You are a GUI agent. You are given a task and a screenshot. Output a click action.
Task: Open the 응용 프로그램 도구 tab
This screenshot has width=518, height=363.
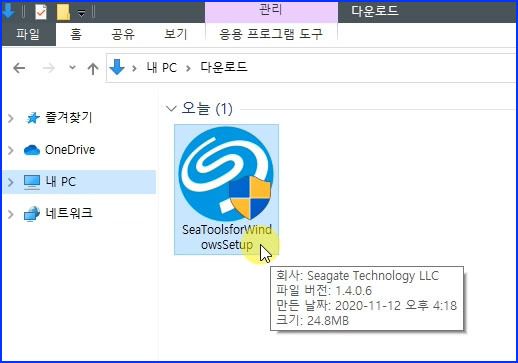pos(271,34)
